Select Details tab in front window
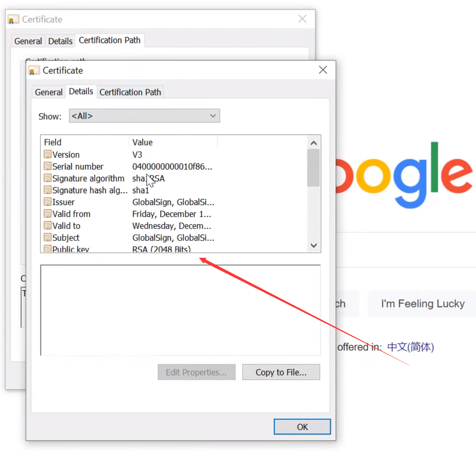Screen dimensions: 476x451 coord(81,91)
